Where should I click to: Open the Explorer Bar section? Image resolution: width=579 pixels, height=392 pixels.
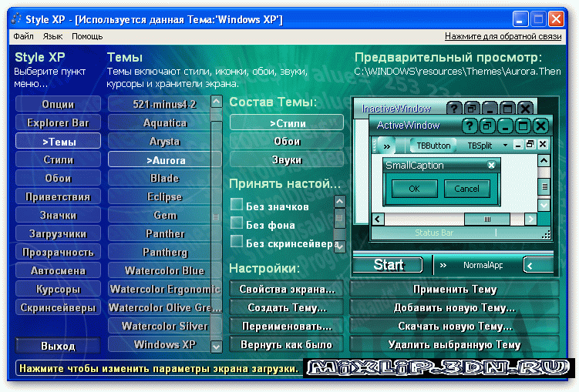point(58,122)
